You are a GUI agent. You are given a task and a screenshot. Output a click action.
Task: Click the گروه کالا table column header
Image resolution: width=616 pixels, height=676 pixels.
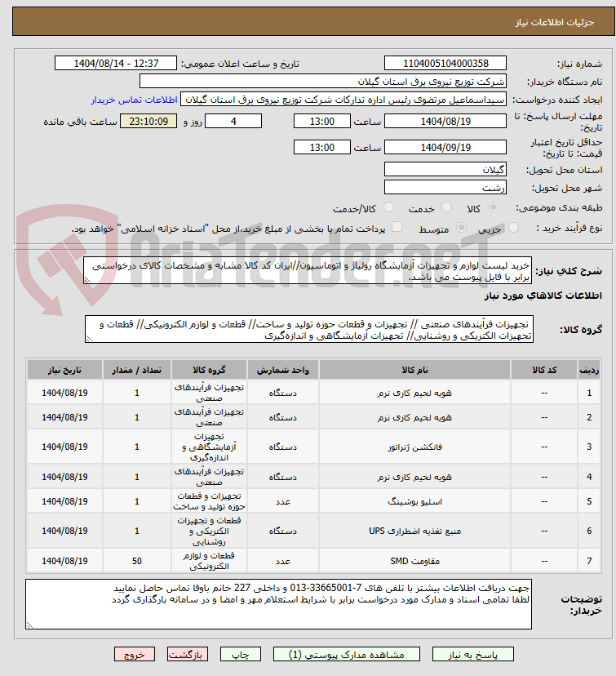tap(209, 370)
